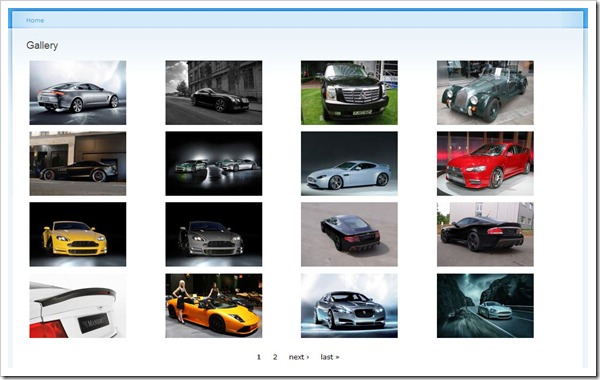Select the dark coupe parked by garage thumbnail
Image resolution: width=600 pixels, height=380 pixels.
point(78,163)
